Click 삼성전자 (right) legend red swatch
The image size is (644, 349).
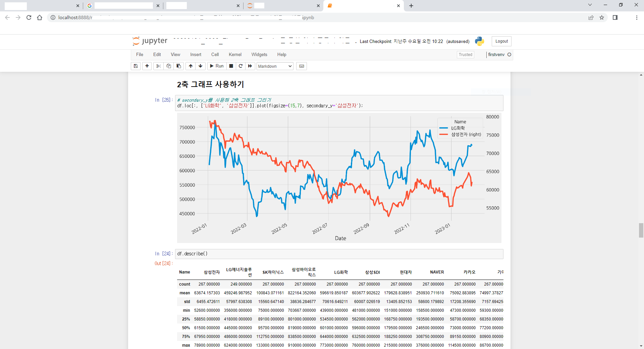443,135
